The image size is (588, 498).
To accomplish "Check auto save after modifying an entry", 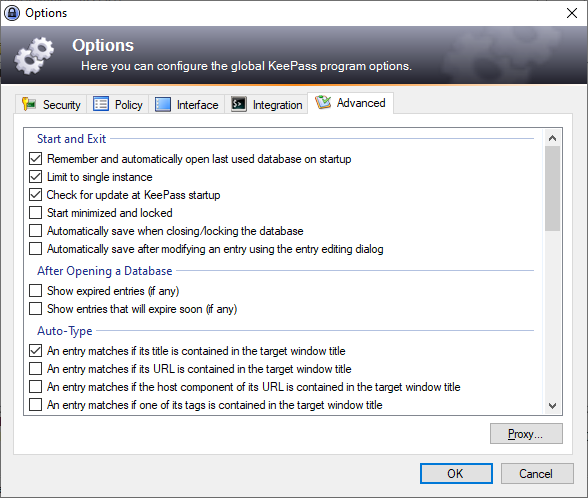I will pyautogui.click(x=36, y=249).
